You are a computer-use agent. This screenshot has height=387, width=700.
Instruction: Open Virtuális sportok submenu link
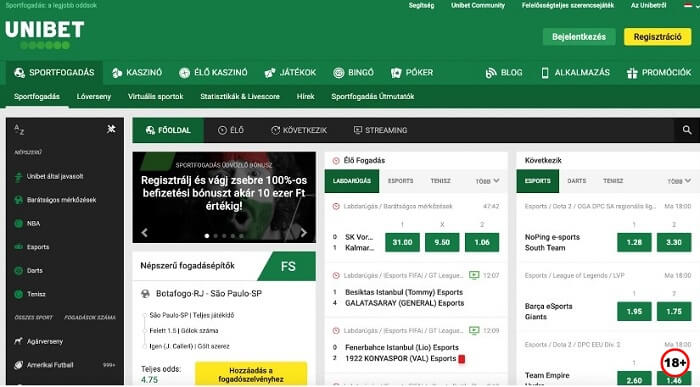[155, 96]
